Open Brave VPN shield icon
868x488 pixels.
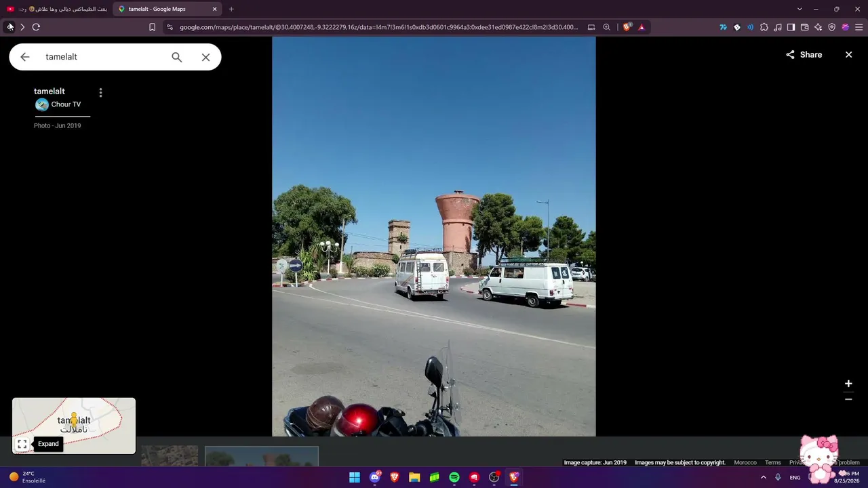(831, 27)
